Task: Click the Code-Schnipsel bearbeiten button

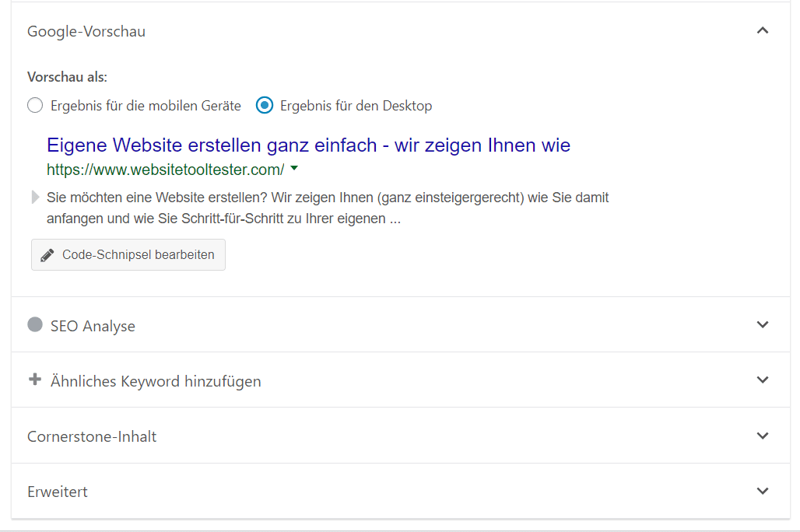Action: [128, 254]
